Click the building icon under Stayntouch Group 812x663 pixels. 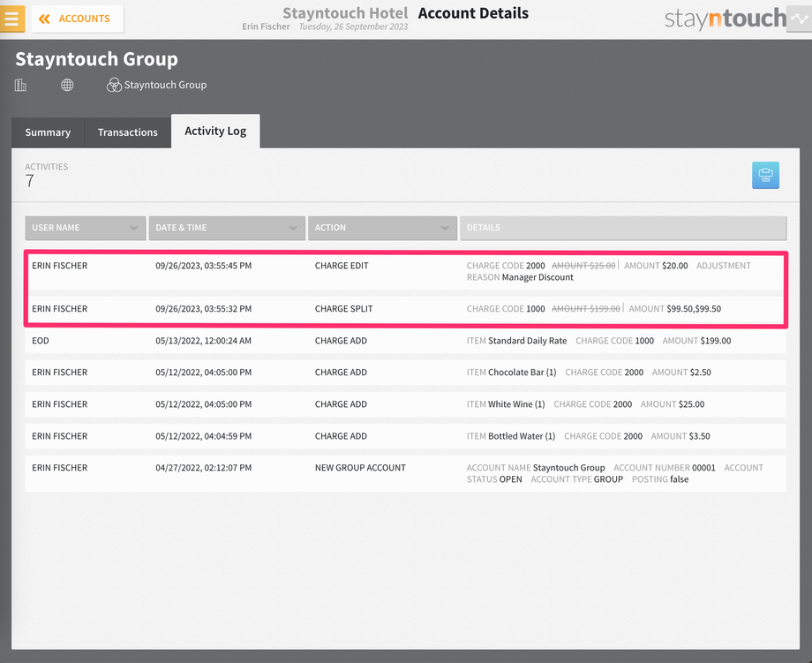tap(20, 85)
